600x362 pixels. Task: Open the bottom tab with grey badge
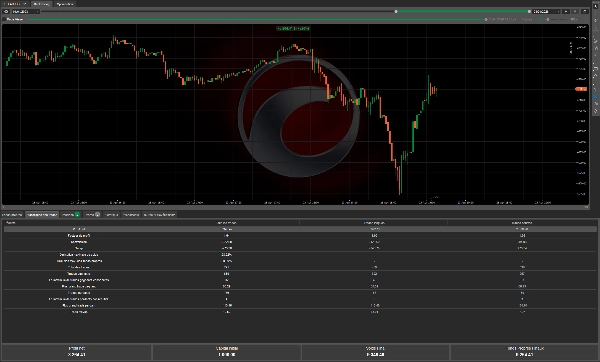coord(92,215)
